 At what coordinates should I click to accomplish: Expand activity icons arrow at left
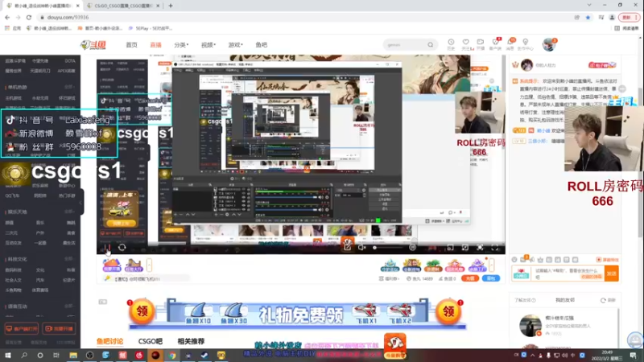(x=149, y=265)
